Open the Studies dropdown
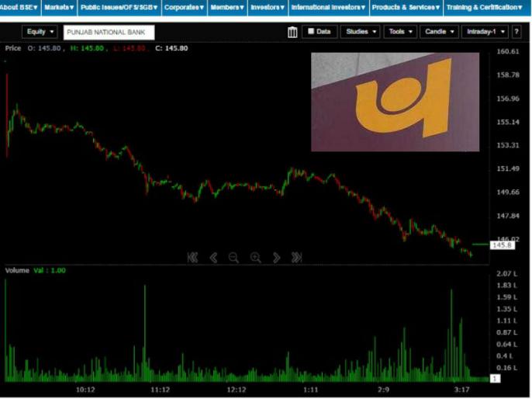The image size is (532, 399). tap(360, 32)
